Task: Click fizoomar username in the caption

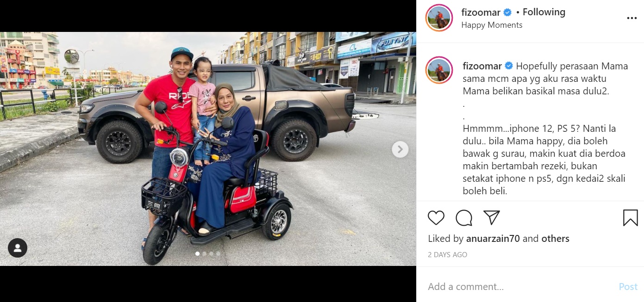Action: click(482, 66)
